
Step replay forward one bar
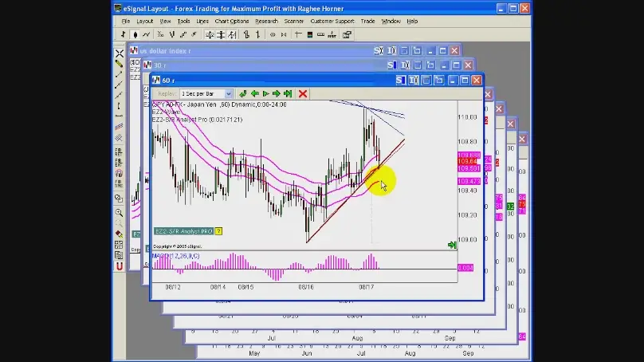(x=277, y=93)
